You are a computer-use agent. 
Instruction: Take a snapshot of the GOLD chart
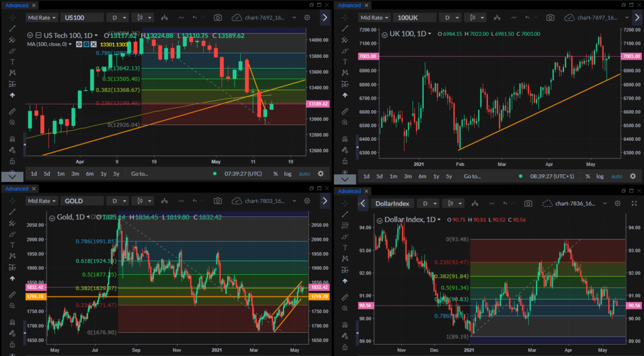(x=218, y=201)
